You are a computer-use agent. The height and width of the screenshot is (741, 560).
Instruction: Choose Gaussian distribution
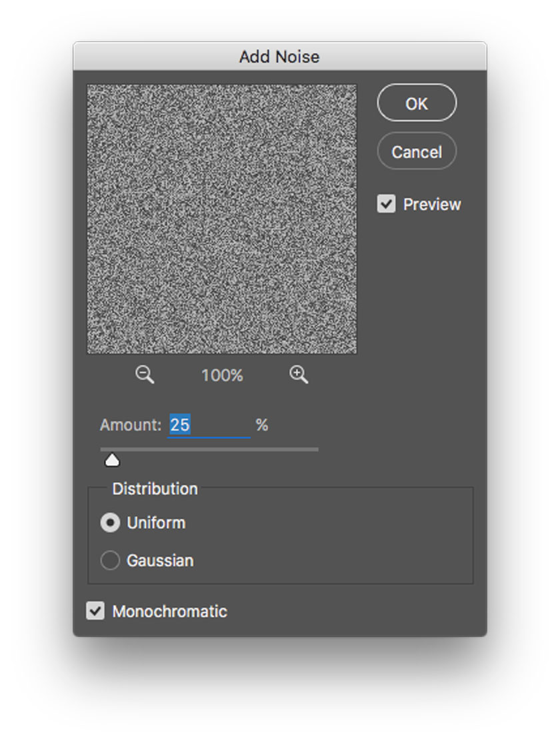[x=110, y=560]
